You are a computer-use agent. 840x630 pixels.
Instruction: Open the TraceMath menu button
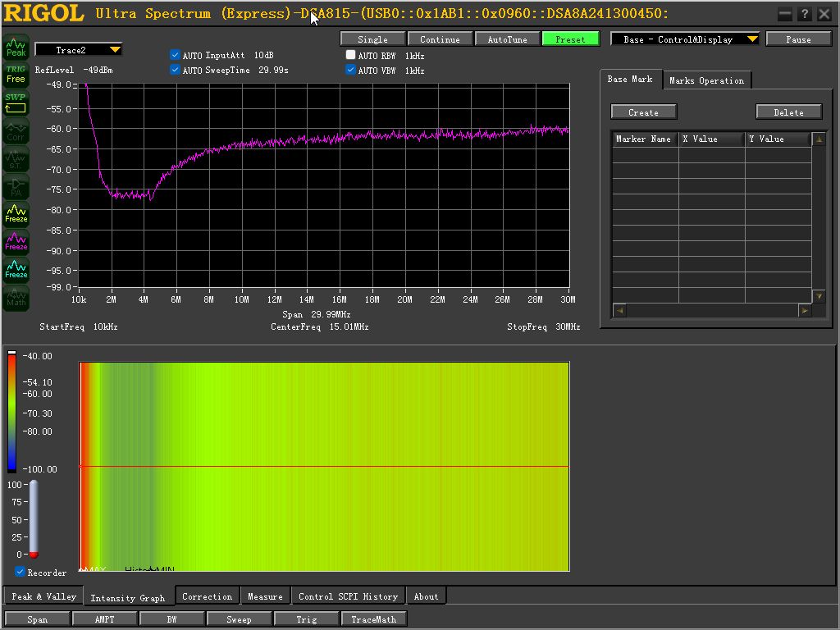(x=373, y=619)
